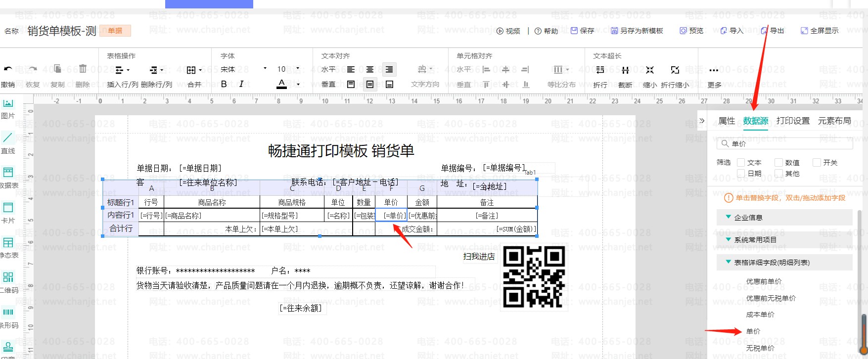Image resolution: width=868 pixels, height=359 pixels.
Task: Align cells left horizontally
Action: tap(486, 70)
